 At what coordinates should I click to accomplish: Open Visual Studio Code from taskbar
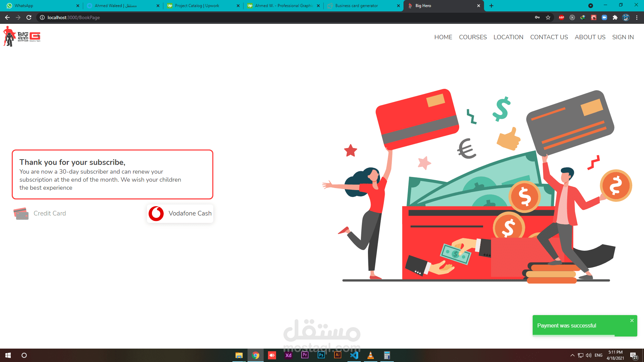(x=354, y=355)
